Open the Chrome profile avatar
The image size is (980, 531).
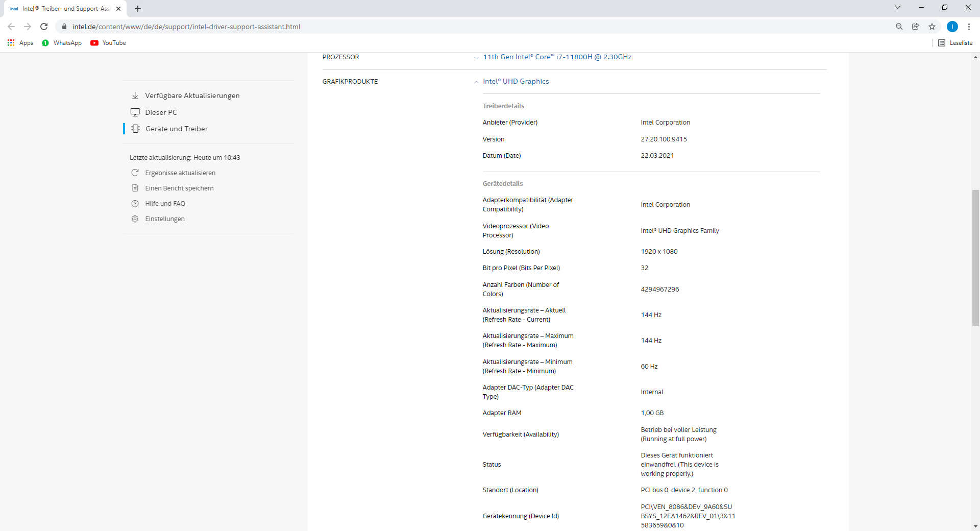(x=952, y=27)
